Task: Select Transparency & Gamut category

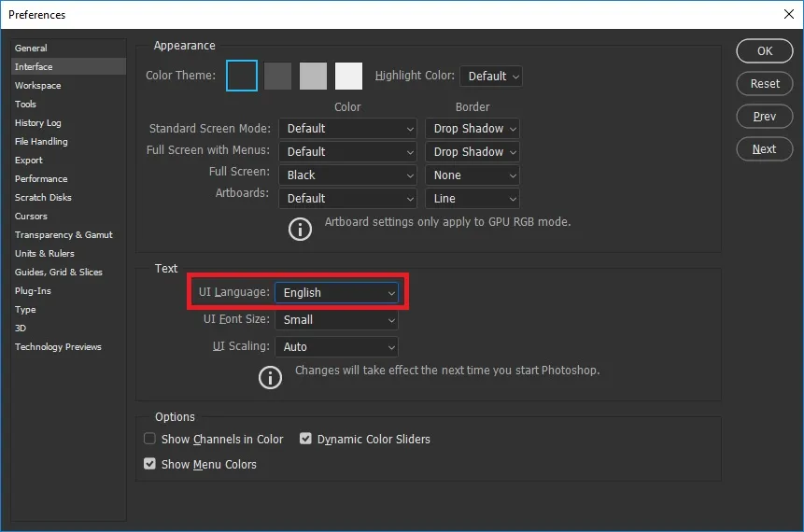Action: (x=68, y=235)
